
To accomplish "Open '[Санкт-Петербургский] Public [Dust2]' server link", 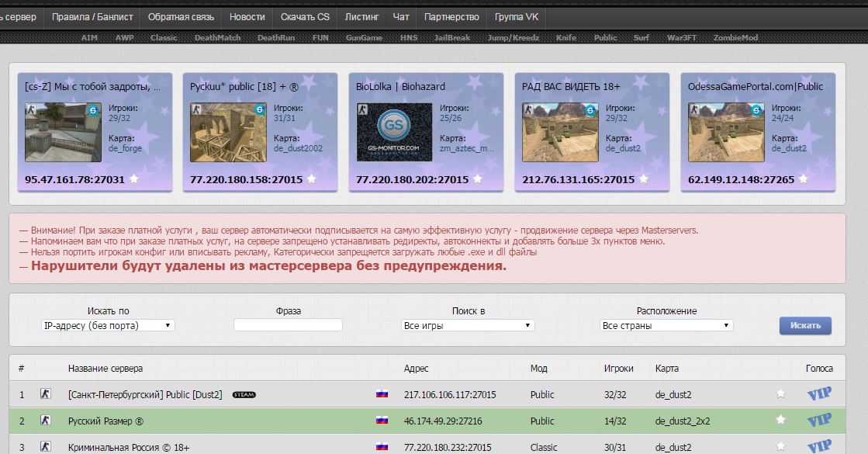I will pyautogui.click(x=145, y=395).
